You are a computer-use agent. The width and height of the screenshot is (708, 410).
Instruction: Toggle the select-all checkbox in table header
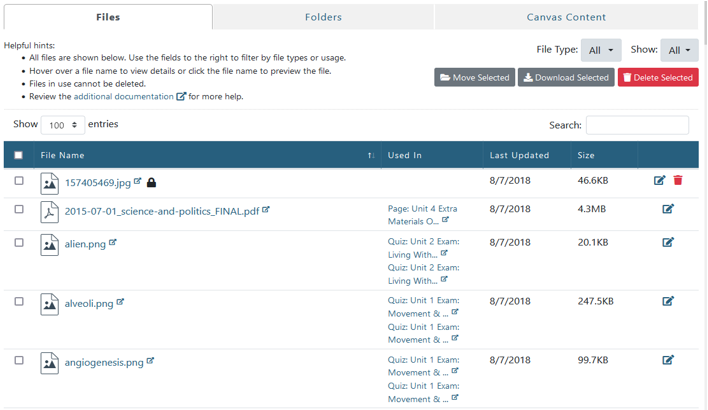(x=18, y=155)
